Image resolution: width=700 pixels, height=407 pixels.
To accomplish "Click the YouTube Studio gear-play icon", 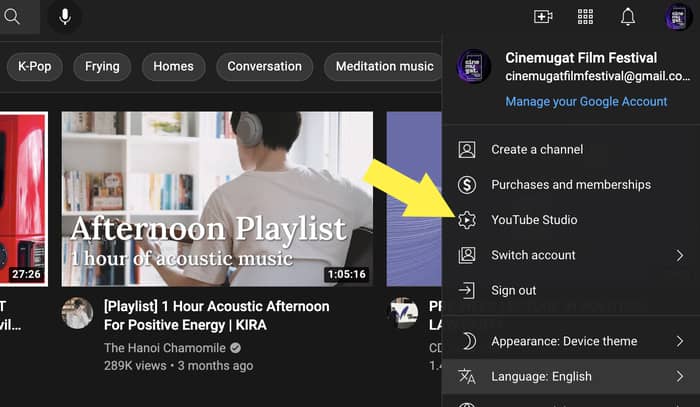I will (x=467, y=220).
